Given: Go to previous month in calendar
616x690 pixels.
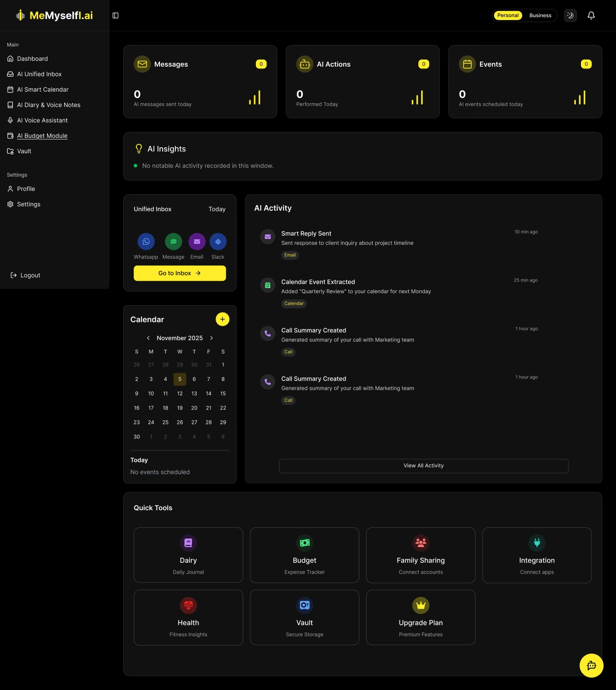Looking at the screenshot, I should [x=148, y=338].
